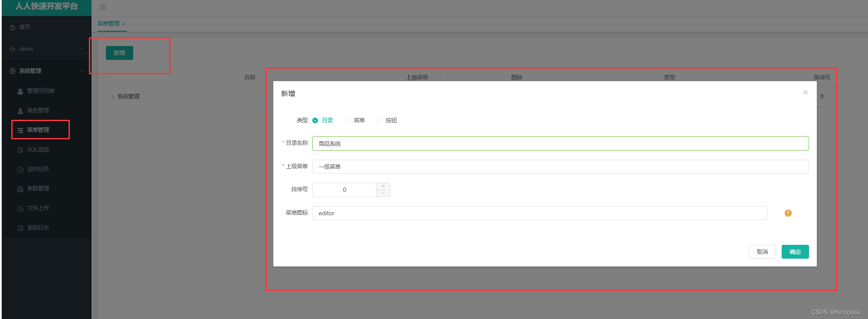Click the home icon beside 首页
The height and width of the screenshot is (319, 868).
13,27
